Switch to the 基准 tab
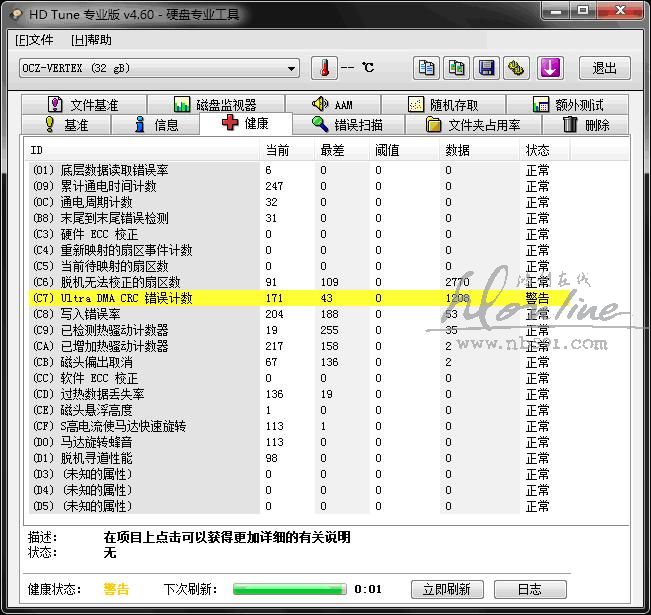Viewport: 651px width, 615px height. 66,125
